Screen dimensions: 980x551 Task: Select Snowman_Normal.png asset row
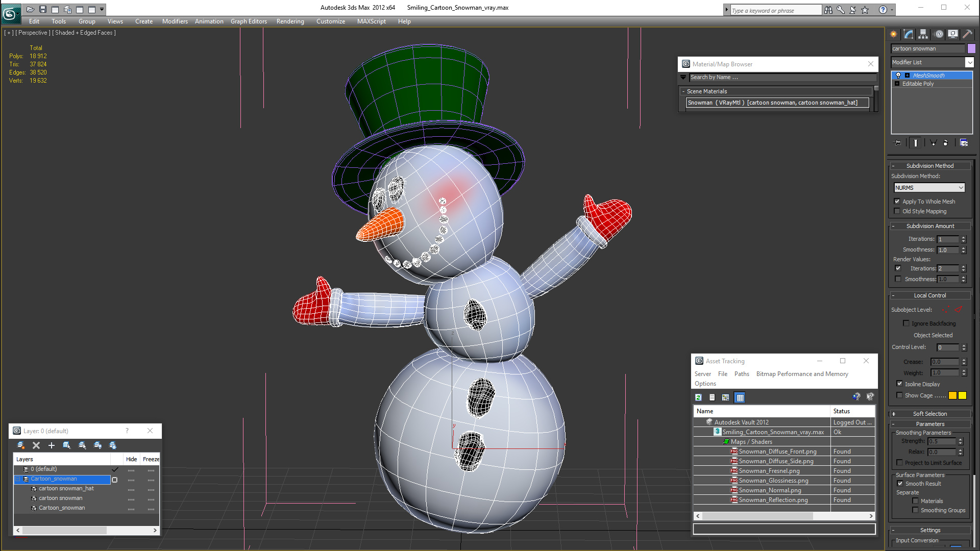click(784, 490)
